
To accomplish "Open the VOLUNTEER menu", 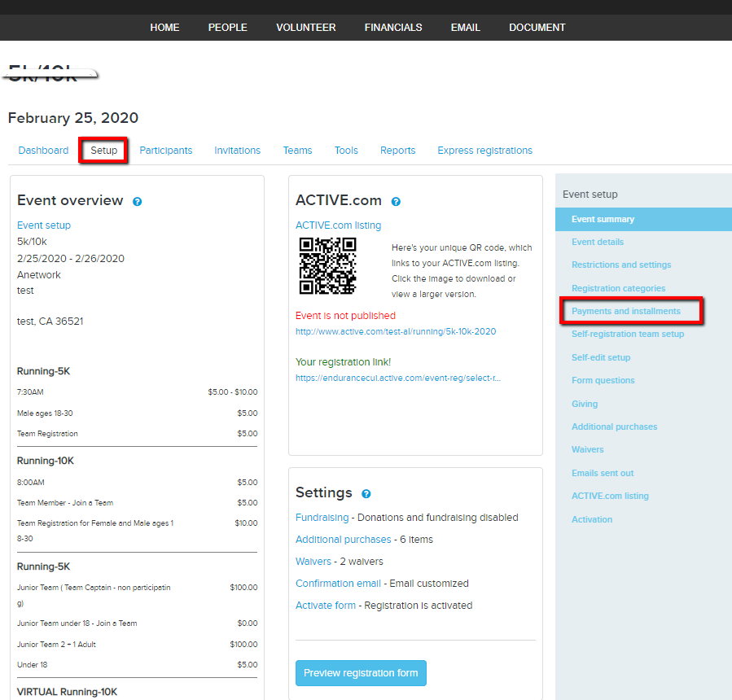I will [305, 27].
